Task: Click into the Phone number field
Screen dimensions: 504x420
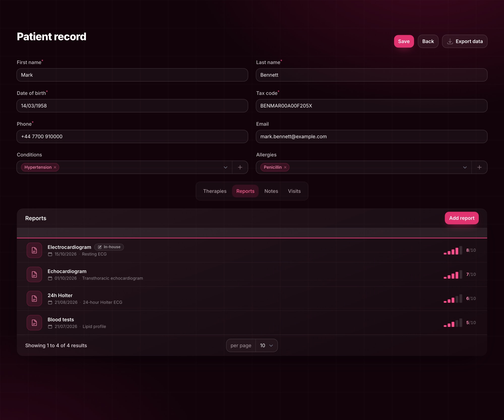Action: point(132,136)
